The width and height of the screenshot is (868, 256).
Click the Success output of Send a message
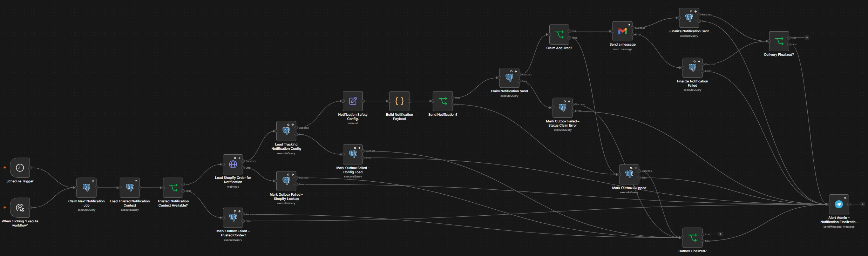coord(633,28)
